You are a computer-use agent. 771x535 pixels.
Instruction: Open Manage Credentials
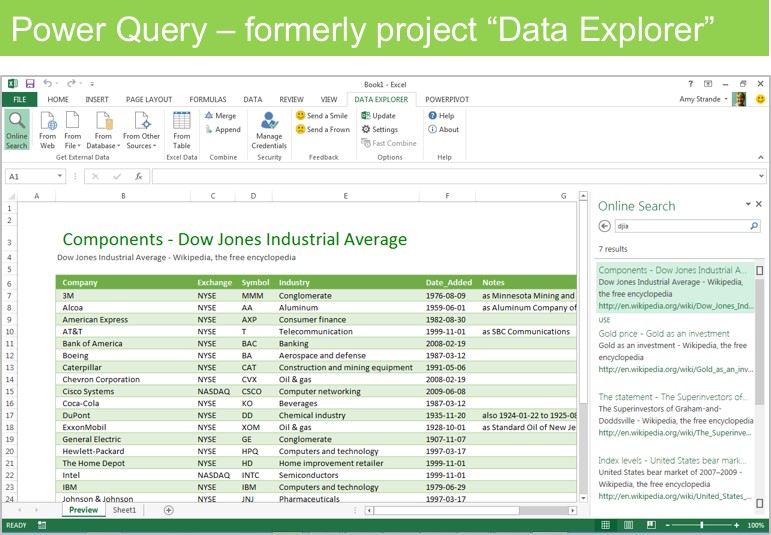pyautogui.click(x=269, y=130)
